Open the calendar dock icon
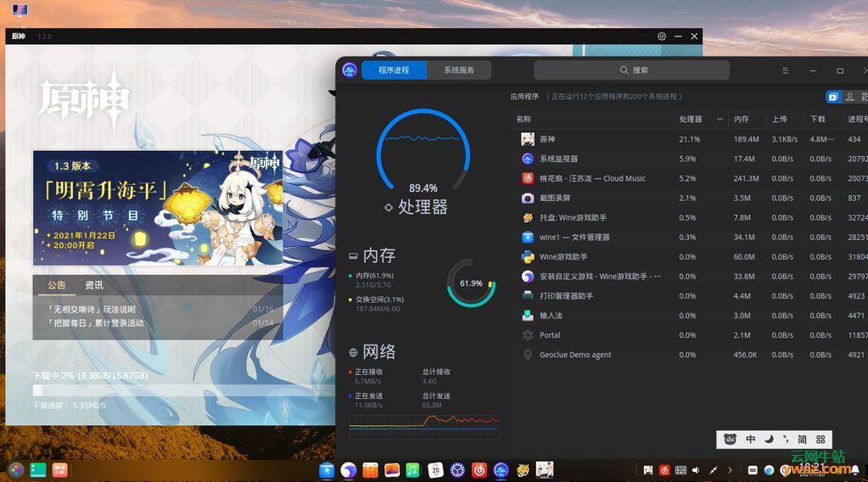 pyautogui.click(x=435, y=470)
